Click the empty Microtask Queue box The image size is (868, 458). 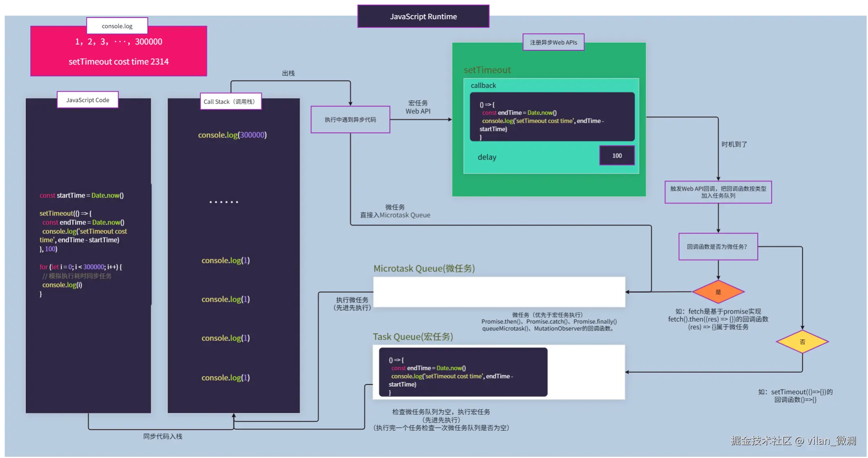tap(499, 292)
